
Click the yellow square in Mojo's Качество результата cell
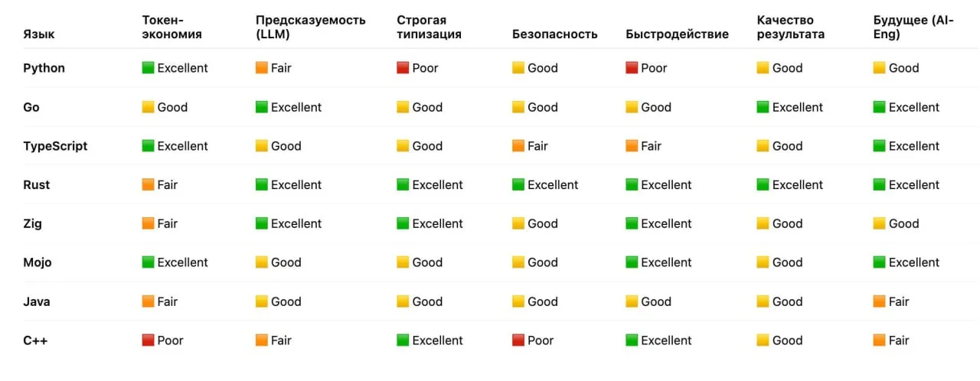[x=763, y=262]
